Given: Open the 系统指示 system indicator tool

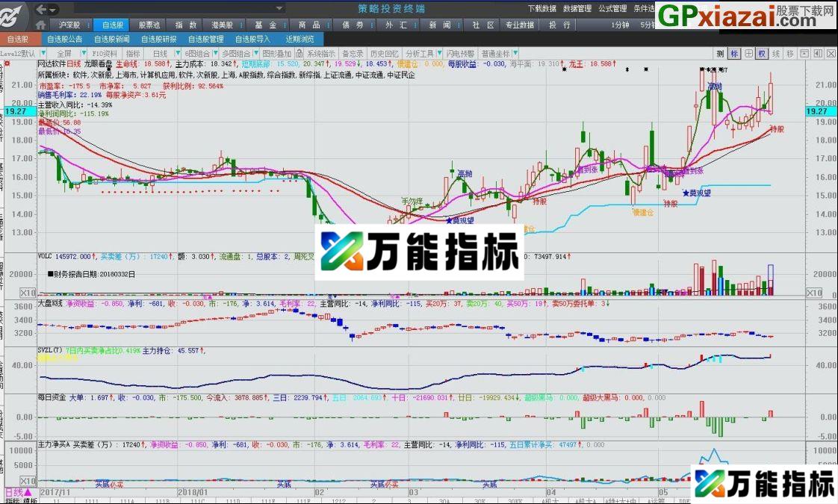Looking at the screenshot, I should (321, 53).
